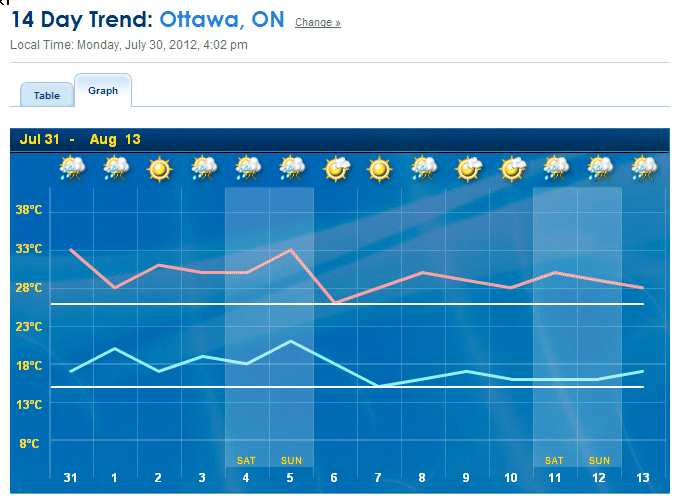Click the thunderstorm icon above day 13

pos(644,168)
